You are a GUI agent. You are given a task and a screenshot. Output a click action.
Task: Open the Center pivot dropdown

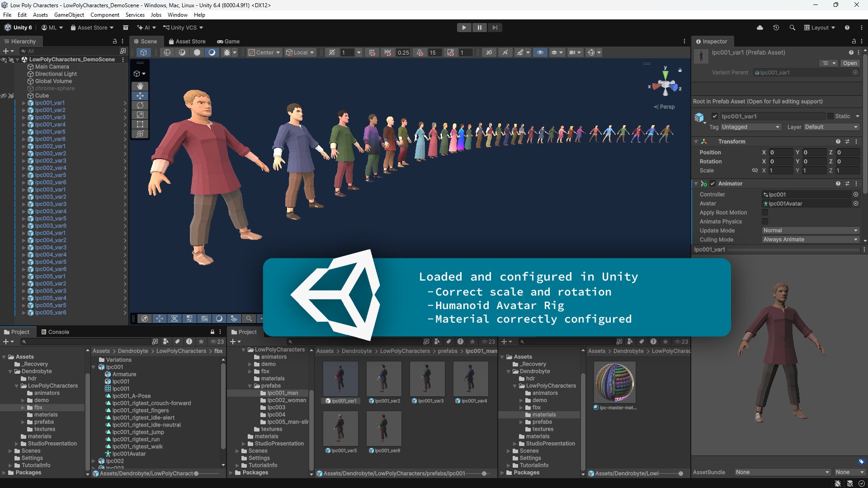pos(264,52)
